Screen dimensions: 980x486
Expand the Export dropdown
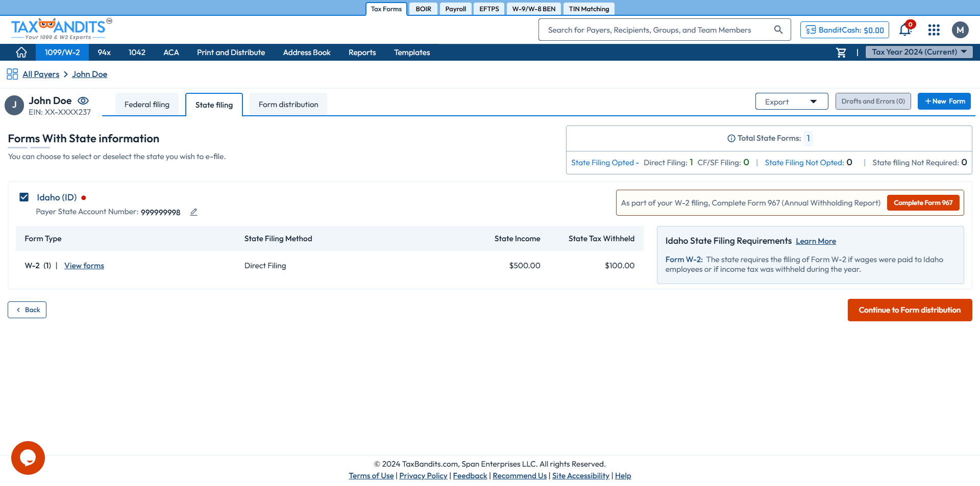pyautogui.click(x=792, y=101)
